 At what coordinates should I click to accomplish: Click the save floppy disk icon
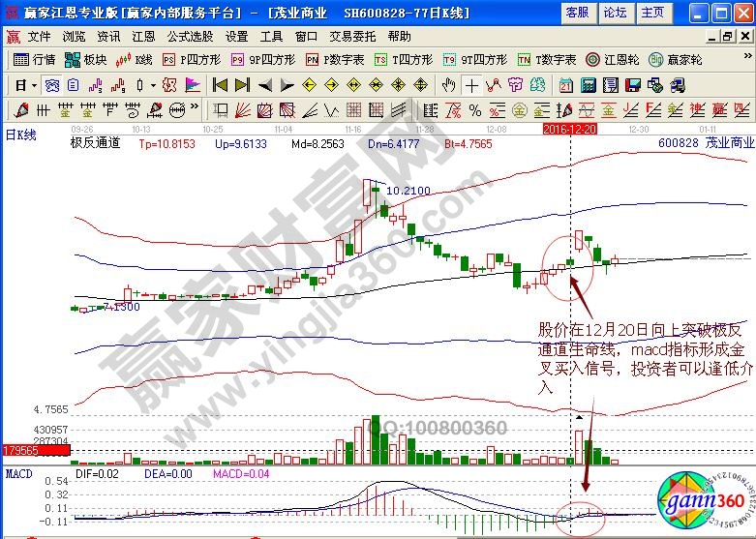[632, 85]
